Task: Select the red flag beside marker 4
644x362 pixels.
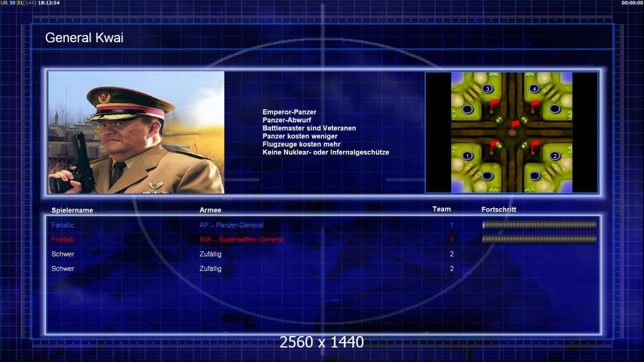Action: point(534,106)
